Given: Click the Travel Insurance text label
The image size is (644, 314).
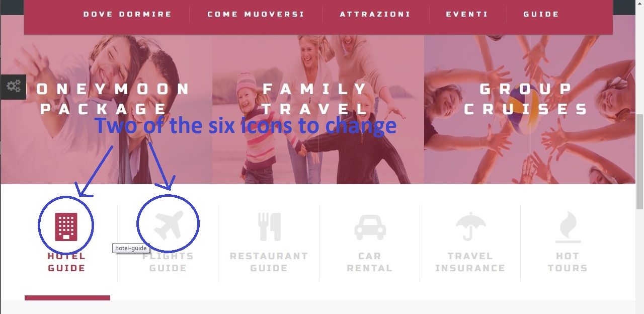Looking at the screenshot, I should (470, 262).
